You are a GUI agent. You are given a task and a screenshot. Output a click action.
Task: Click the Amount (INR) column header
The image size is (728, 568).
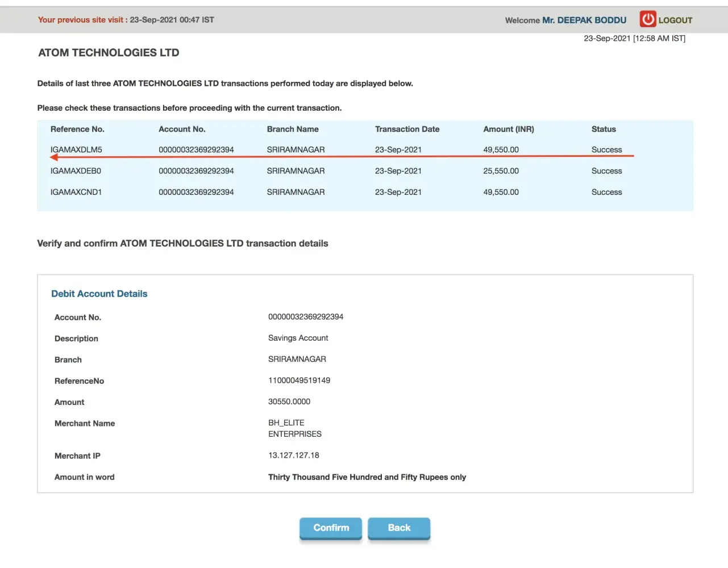508,129
